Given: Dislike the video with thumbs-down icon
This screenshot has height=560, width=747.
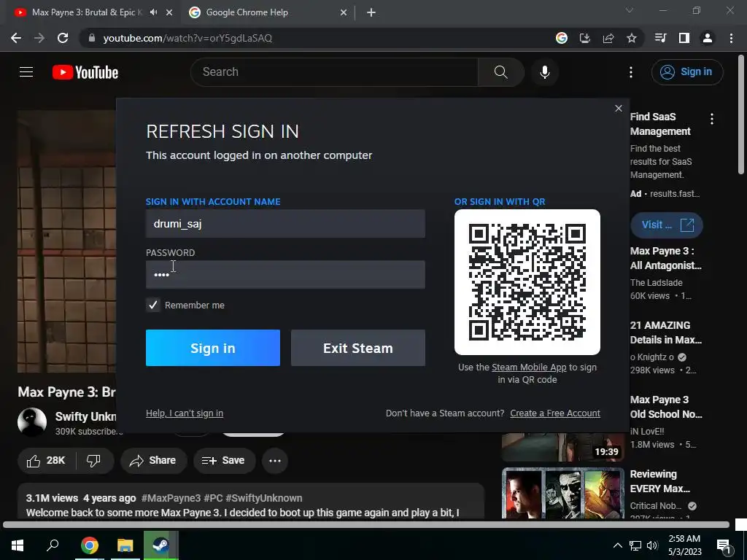Looking at the screenshot, I should (94, 461).
